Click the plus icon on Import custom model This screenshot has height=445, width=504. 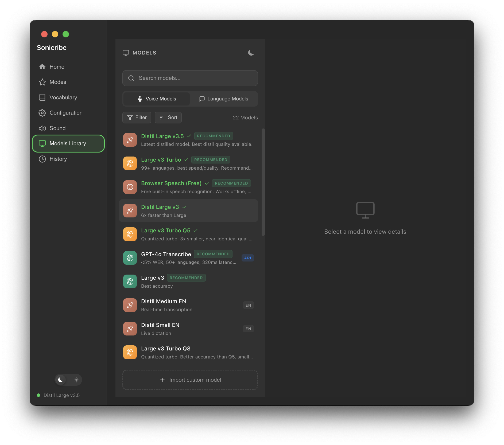coord(162,380)
